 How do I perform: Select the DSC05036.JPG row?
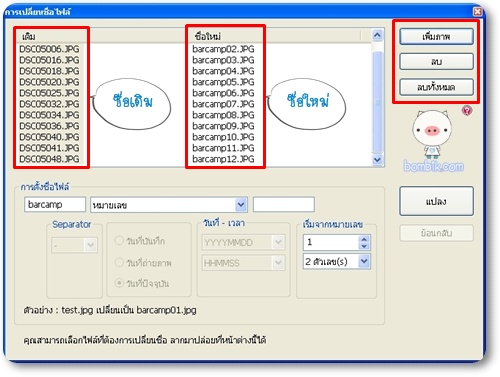49,126
